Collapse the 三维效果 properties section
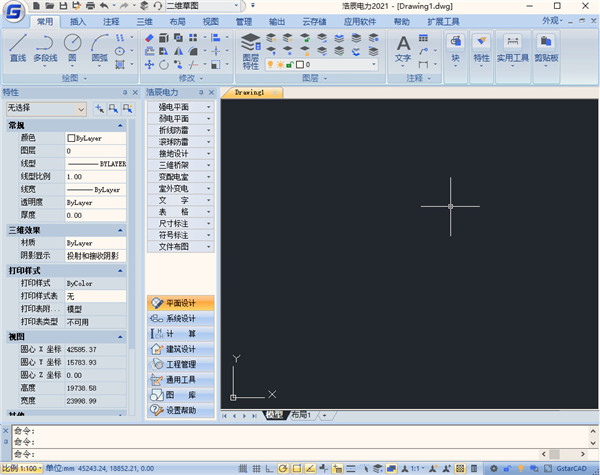Screen dimensions: 600x475 coord(120,229)
